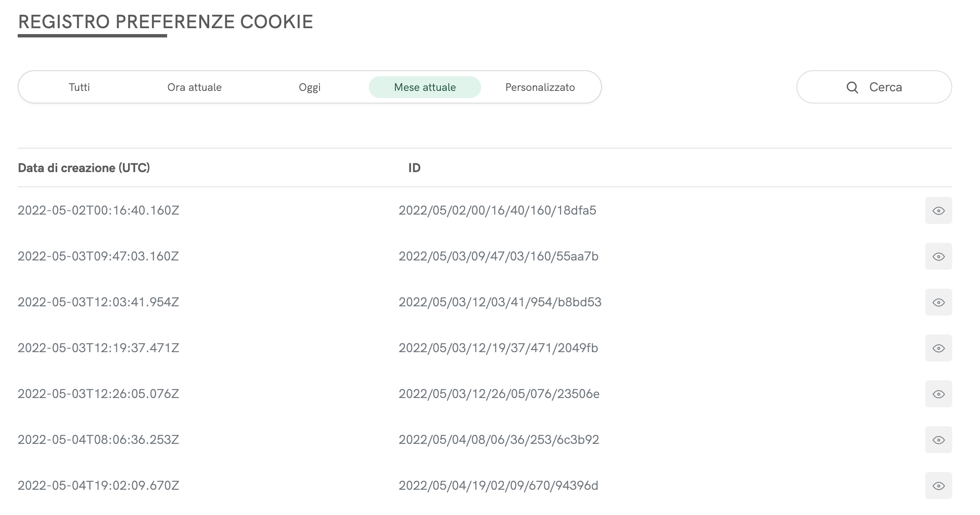This screenshot has height=515, width=980.
Task: Select the 2022-05-02T00:16:40.160Z date entry
Action: [99, 210]
